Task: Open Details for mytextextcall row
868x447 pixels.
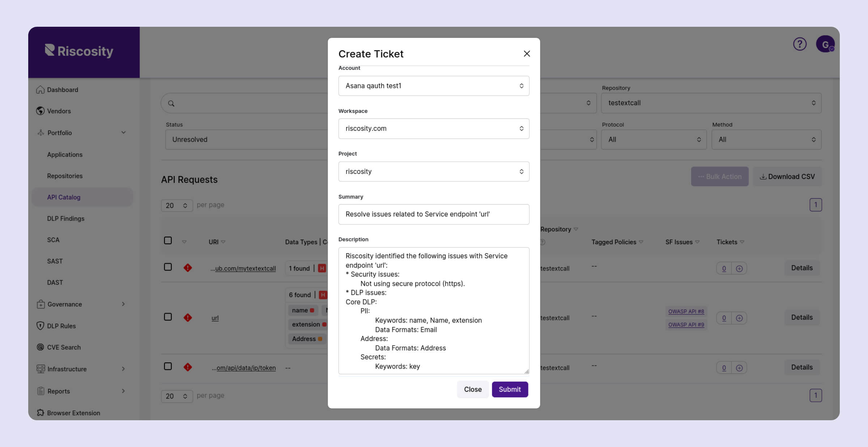Action: pyautogui.click(x=802, y=268)
